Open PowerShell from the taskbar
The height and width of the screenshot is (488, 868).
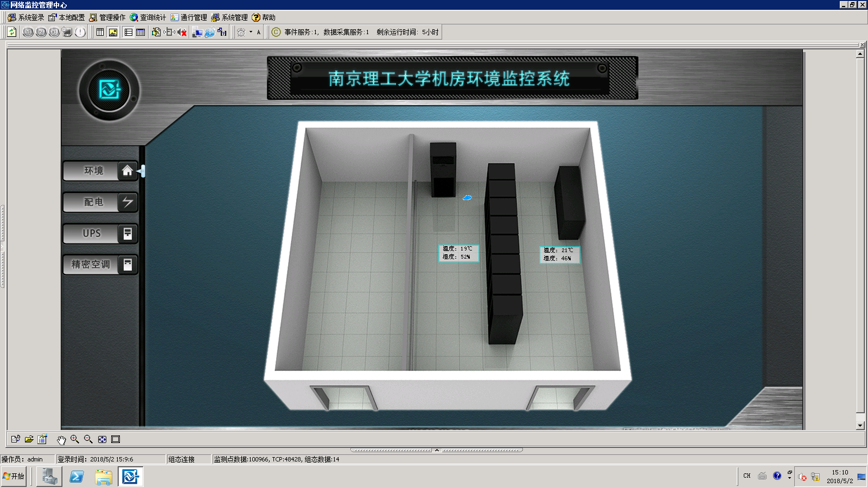click(x=76, y=477)
